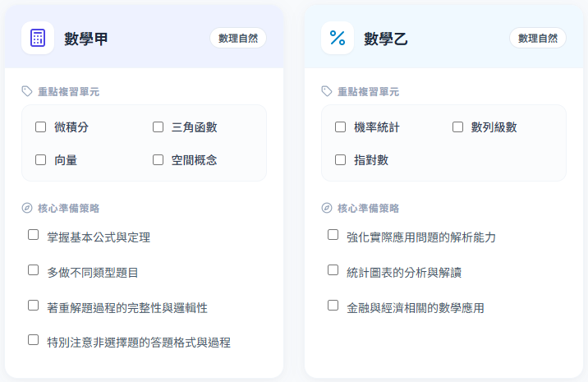
Task: Click 核心準備策略 heading in 數學乙 card
Action: (368, 209)
